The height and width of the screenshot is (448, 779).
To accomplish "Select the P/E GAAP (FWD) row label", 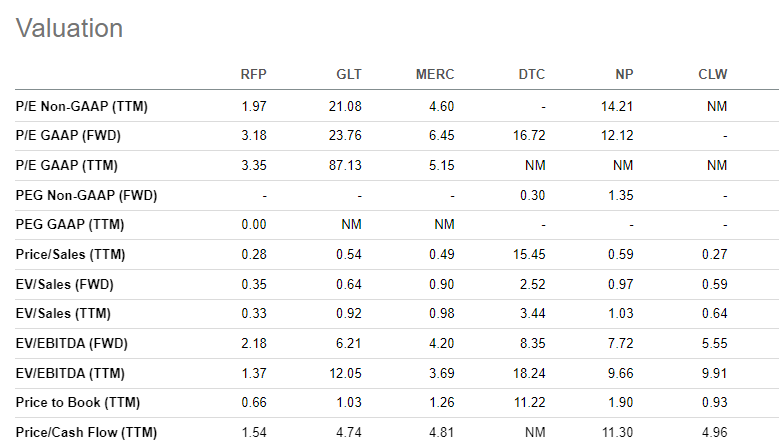I will [69, 136].
